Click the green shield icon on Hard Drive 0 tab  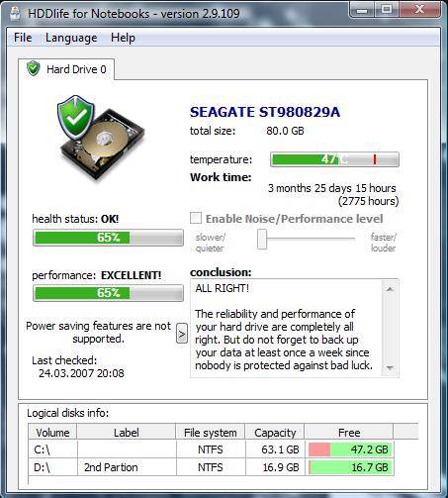click(34, 68)
